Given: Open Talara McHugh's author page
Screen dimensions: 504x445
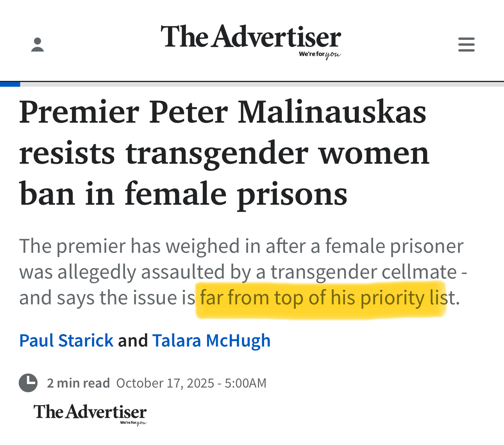Looking at the screenshot, I should pos(211,340).
